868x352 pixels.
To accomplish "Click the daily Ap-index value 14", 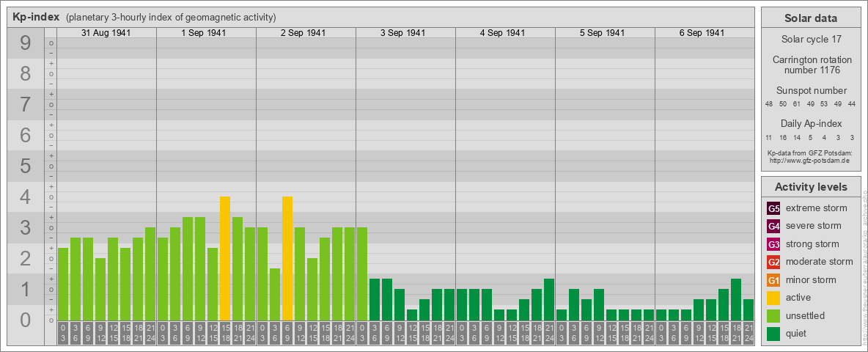I will pos(797,137).
